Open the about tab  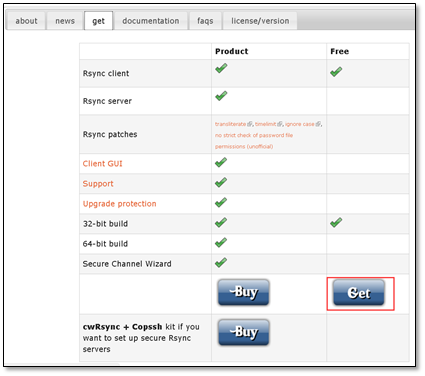[26, 21]
